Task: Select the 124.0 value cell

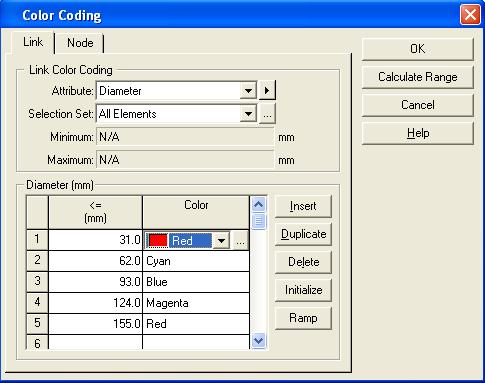Action: 95,303
